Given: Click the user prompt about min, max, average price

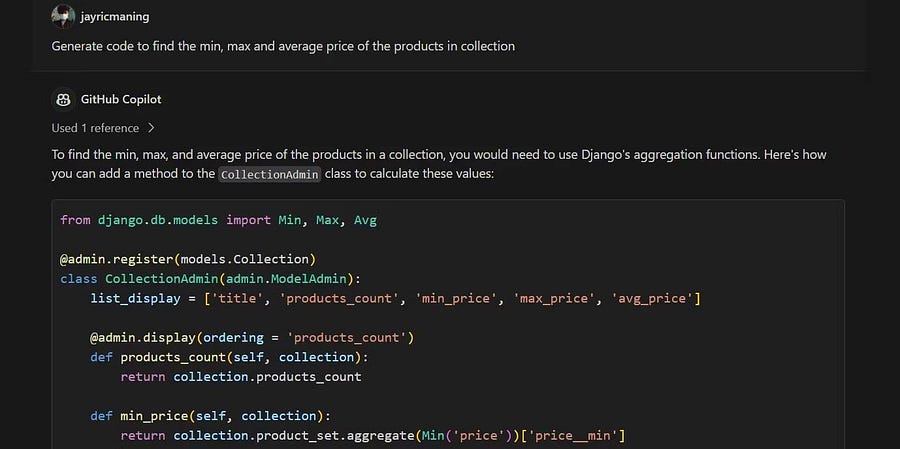Looking at the screenshot, I should point(283,47).
